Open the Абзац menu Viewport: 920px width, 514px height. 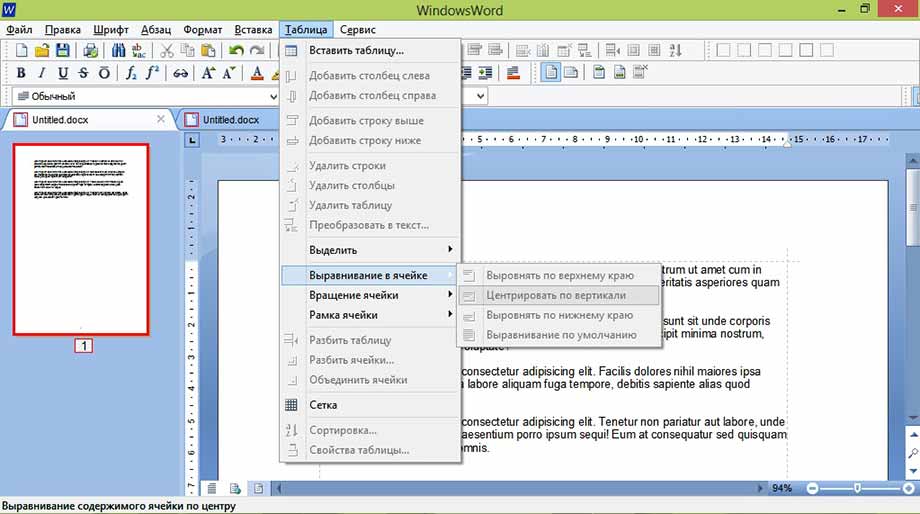tap(155, 29)
